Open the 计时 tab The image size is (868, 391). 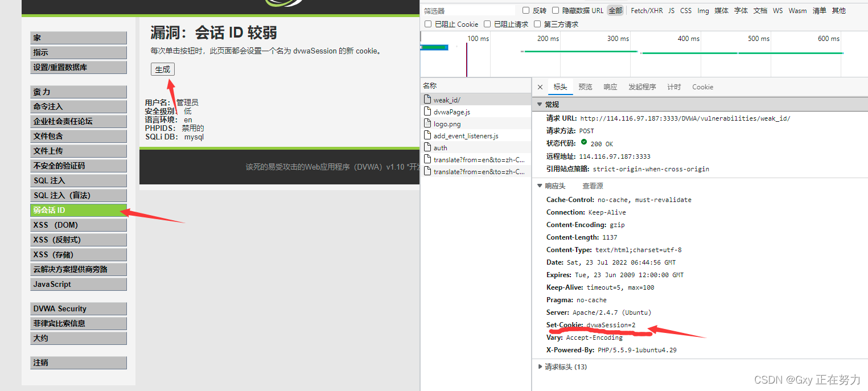(674, 87)
